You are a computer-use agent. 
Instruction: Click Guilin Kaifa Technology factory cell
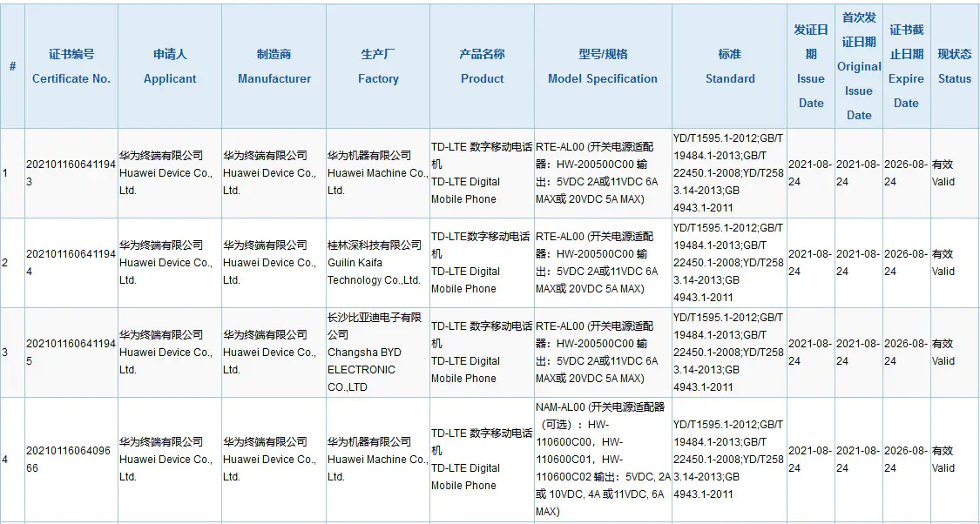coord(377,263)
